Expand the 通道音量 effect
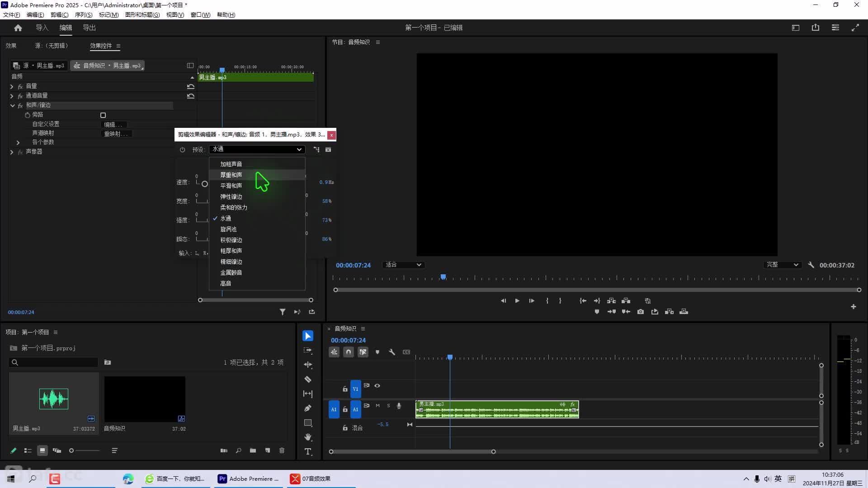Image resolution: width=868 pixels, height=488 pixels. pos(12,96)
